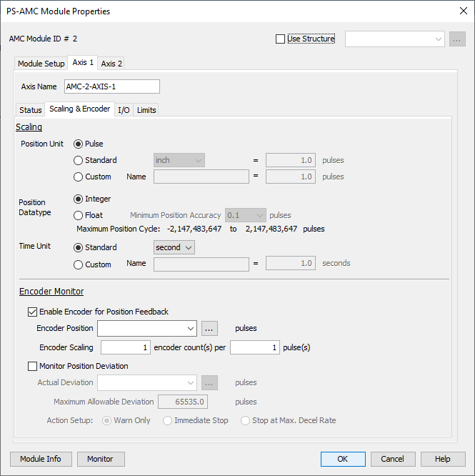Uncheck Enable Encoder for Position Feedback
The height and width of the screenshot is (476, 475).
pyautogui.click(x=33, y=312)
